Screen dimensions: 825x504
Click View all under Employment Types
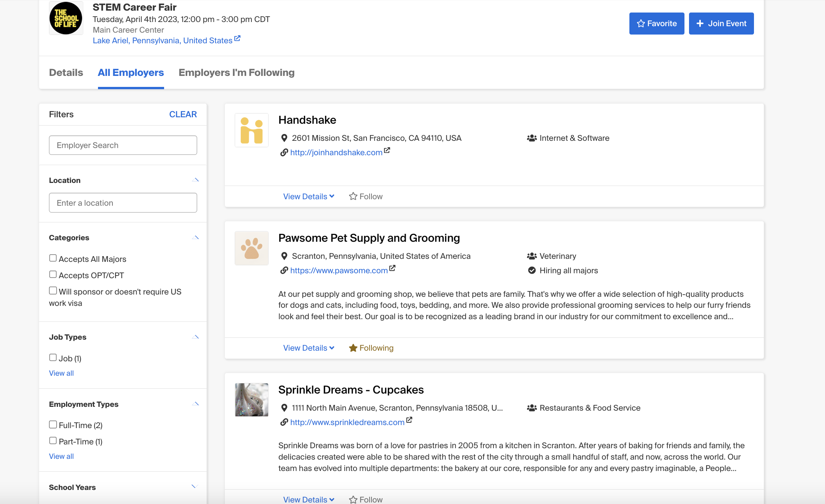(x=62, y=456)
